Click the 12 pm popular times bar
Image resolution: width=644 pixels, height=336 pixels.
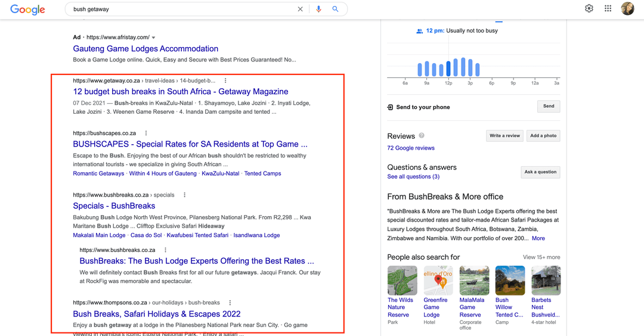(448, 69)
